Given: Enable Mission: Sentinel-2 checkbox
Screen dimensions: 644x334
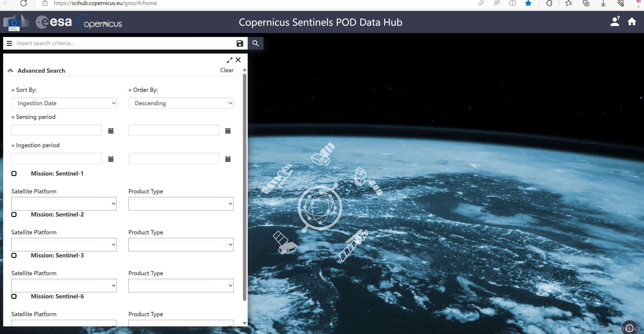Looking at the screenshot, I should (x=14, y=214).
